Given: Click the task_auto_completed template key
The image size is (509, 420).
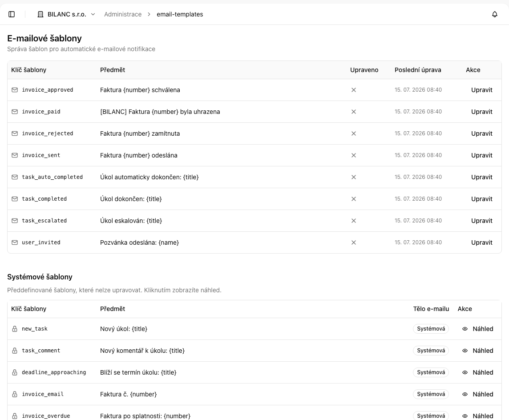Looking at the screenshot, I should (x=52, y=177).
